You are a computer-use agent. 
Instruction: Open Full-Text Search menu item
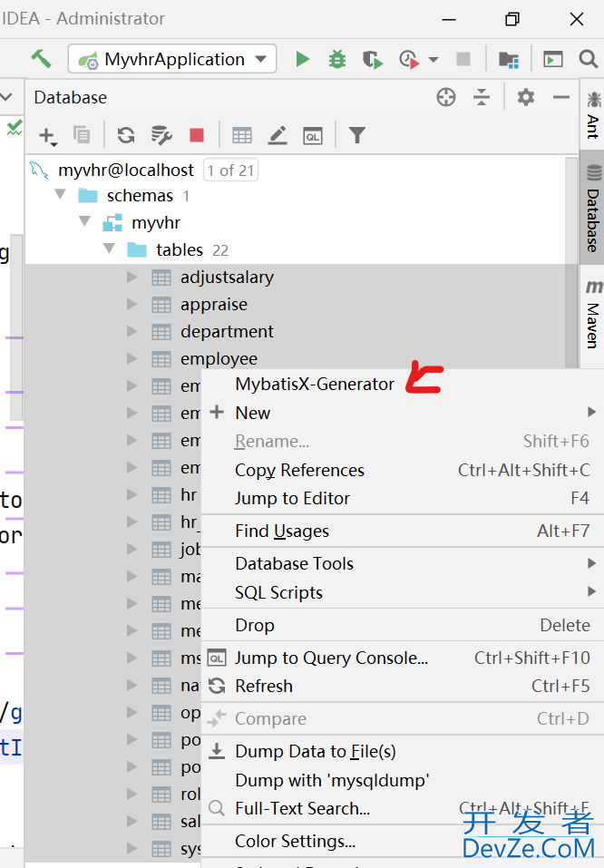point(403,808)
